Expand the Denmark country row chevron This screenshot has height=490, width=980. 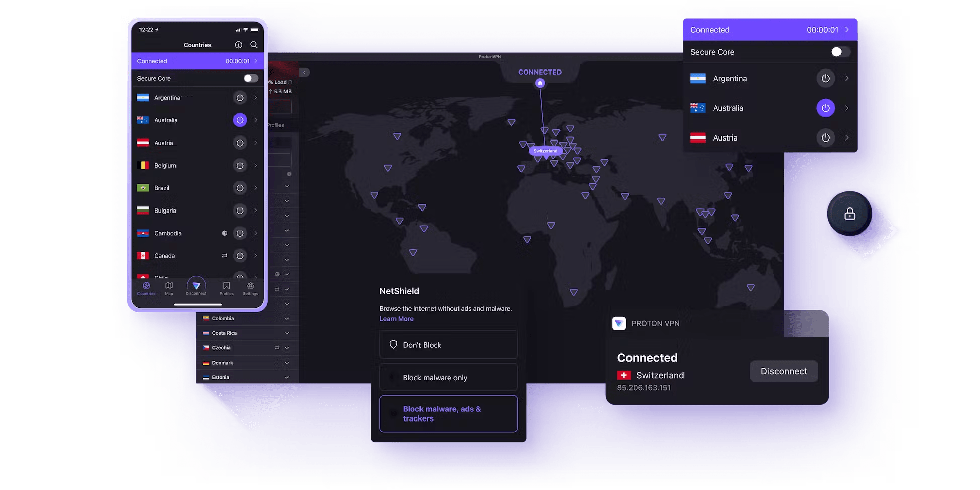(x=287, y=363)
